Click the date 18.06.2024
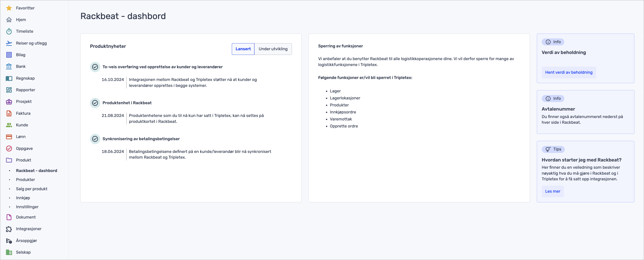 tap(113, 152)
